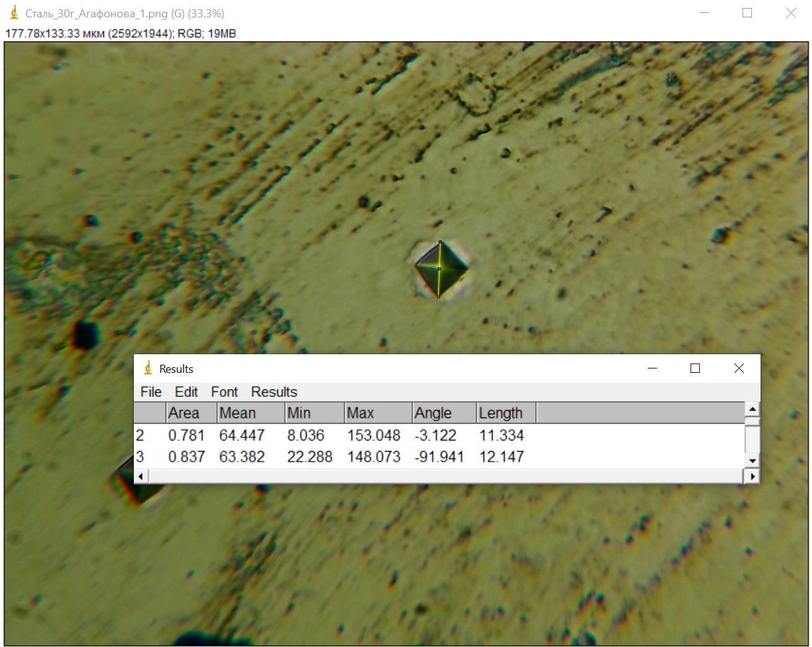
Task: Click the Mean column header
Action: pos(250,413)
